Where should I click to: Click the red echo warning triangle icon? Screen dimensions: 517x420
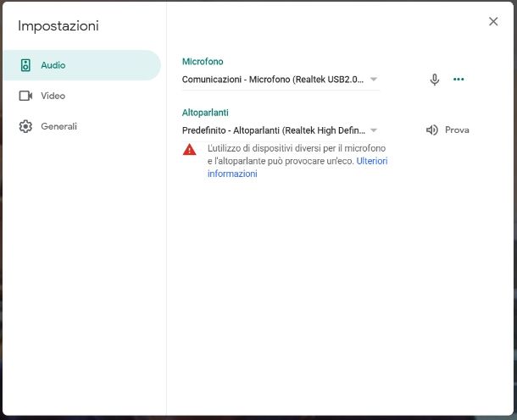coord(189,150)
